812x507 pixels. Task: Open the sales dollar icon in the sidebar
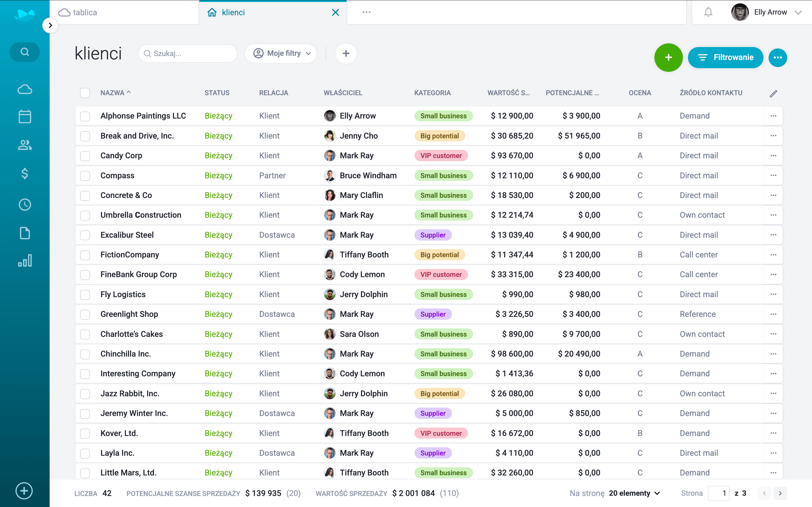pos(25,174)
